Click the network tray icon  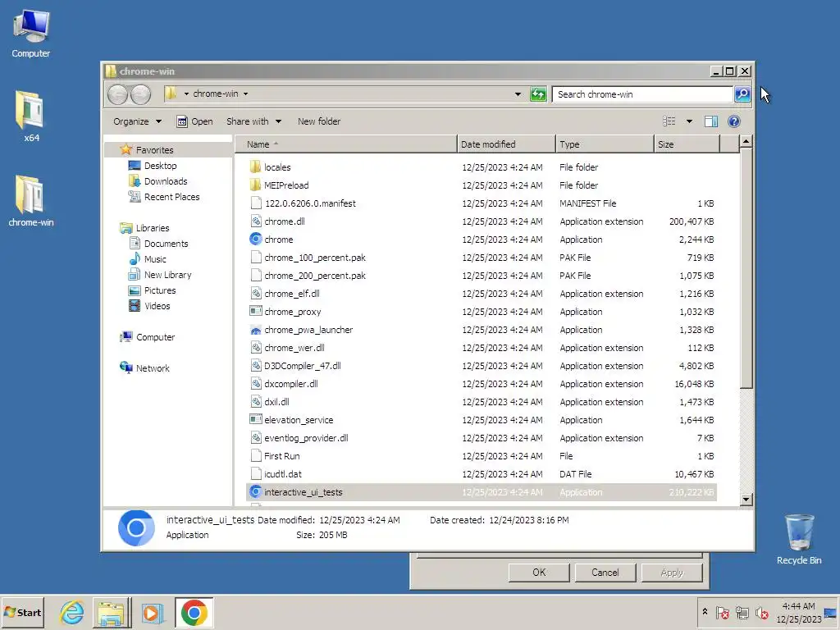(742, 612)
